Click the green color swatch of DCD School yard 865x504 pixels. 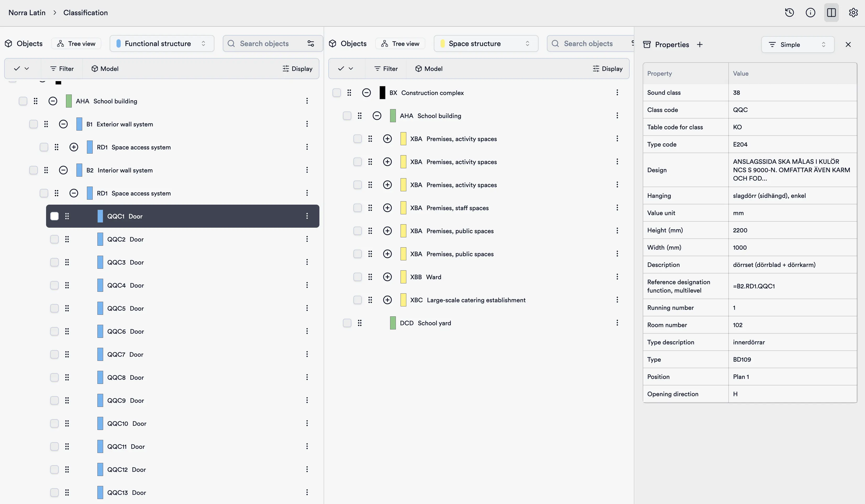393,323
